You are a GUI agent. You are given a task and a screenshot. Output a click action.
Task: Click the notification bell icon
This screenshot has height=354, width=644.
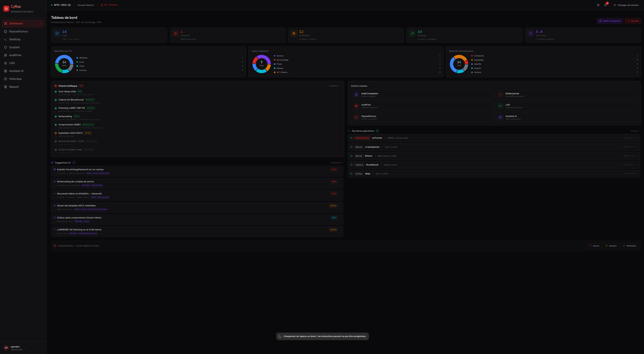(x=605, y=5)
